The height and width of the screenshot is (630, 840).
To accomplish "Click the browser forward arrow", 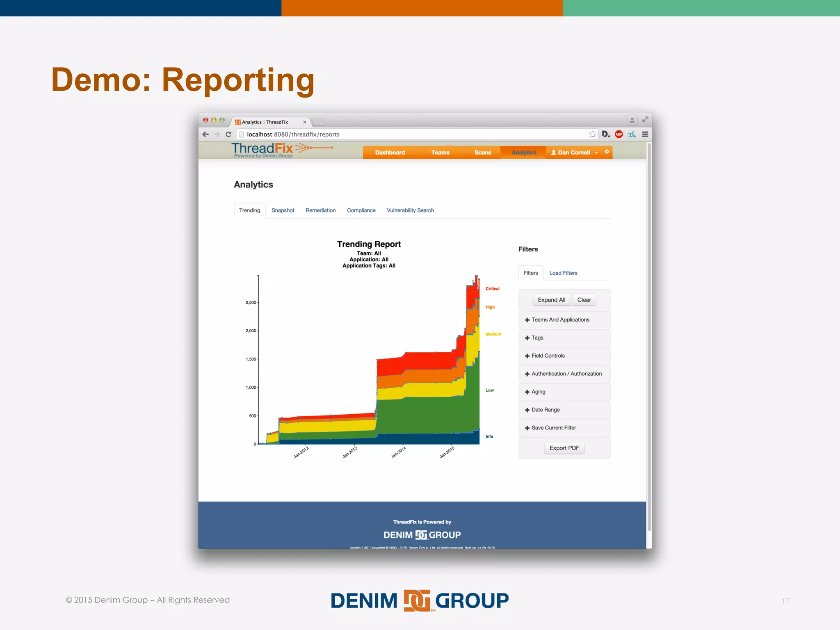I will pos(217,134).
